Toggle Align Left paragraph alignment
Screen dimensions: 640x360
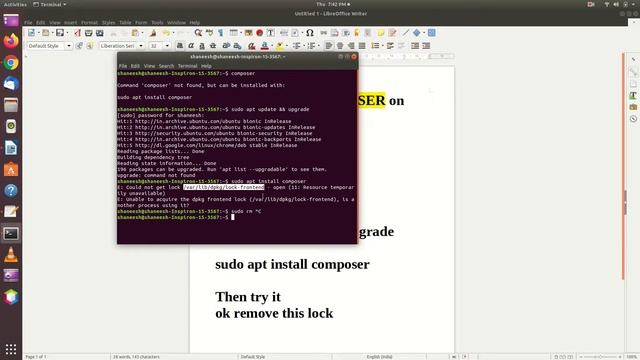click(329, 46)
